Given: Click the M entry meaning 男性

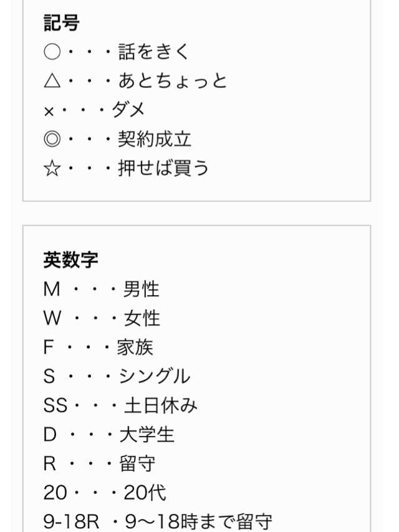Looking at the screenshot, I should tap(101, 289).
